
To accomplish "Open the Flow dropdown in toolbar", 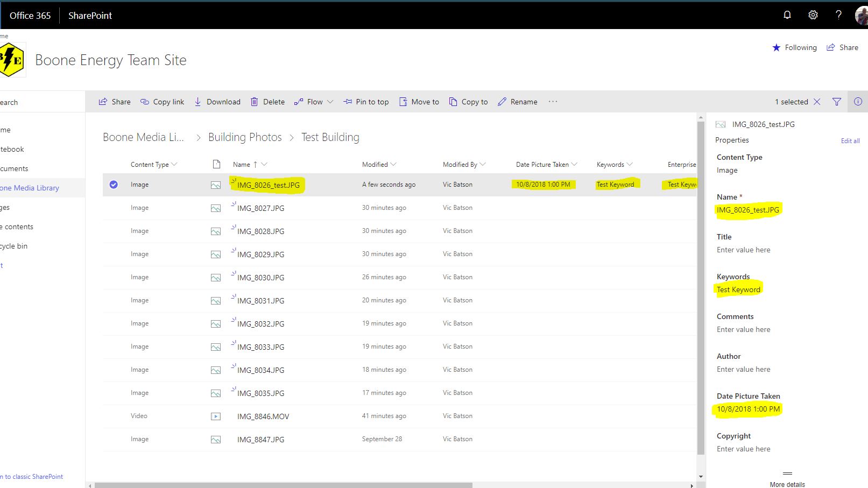I will tap(314, 102).
